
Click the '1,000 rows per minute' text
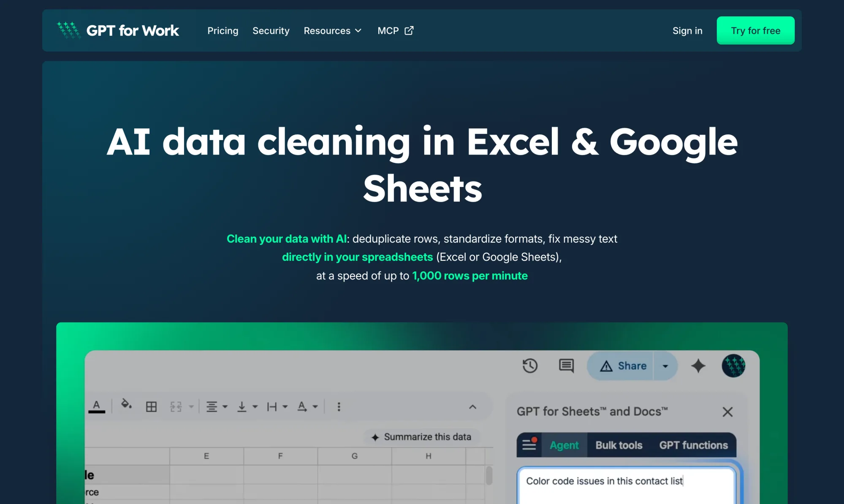pos(470,276)
